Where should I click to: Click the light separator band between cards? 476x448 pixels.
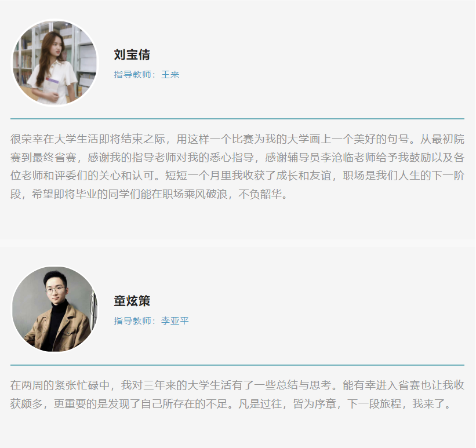238,243
